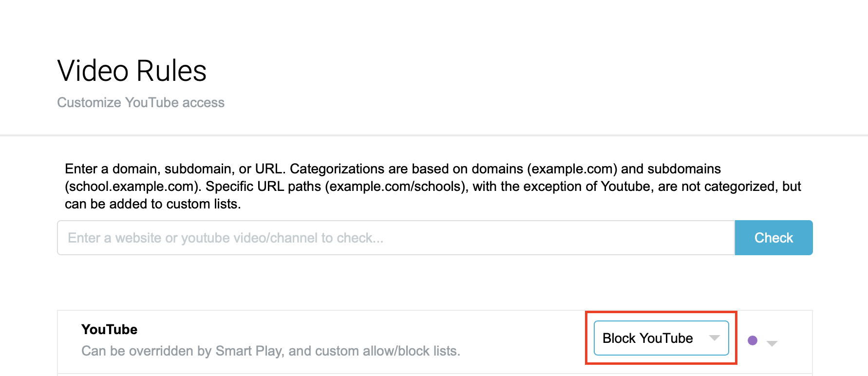Click the bold YouTube rule title
The width and height of the screenshot is (868, 376).
(109, 330)
